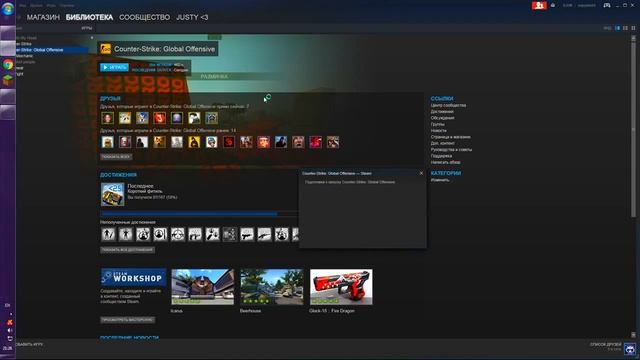Viewport: 640px width, 360px height.
Task: Click the ninth locked achievement gun icon
Action: click(x=247, y=234)
